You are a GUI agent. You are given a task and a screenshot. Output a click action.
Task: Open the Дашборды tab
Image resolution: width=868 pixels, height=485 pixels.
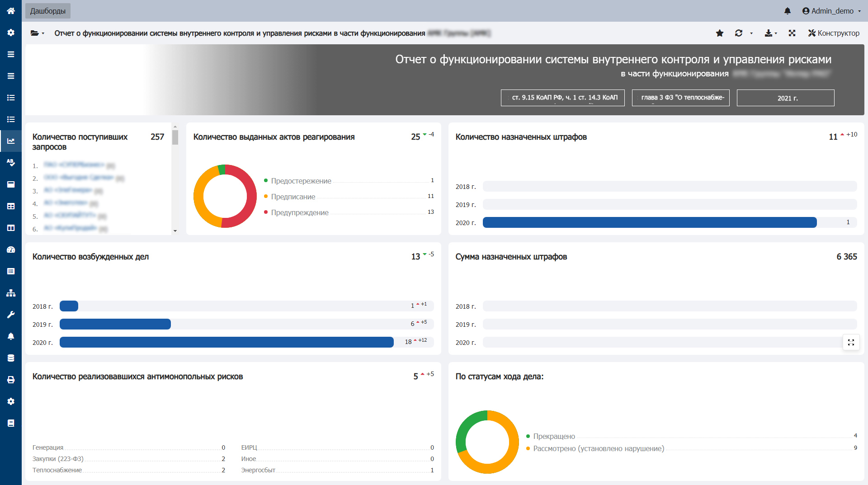coord(48,11)
